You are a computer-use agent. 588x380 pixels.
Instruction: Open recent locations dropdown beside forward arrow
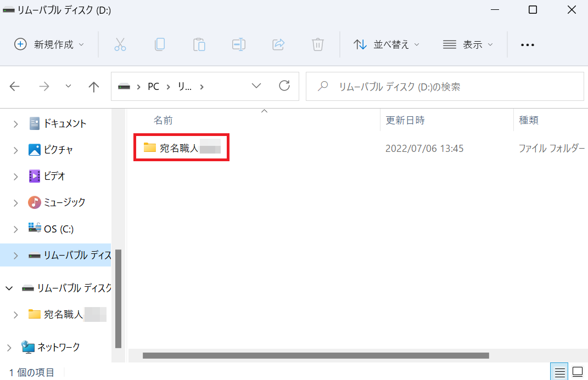point(68,87)
